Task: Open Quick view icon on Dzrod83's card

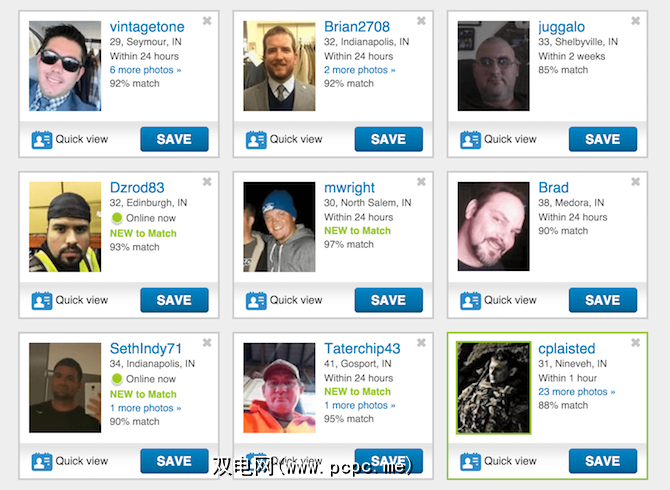Action: coord(42,301)
